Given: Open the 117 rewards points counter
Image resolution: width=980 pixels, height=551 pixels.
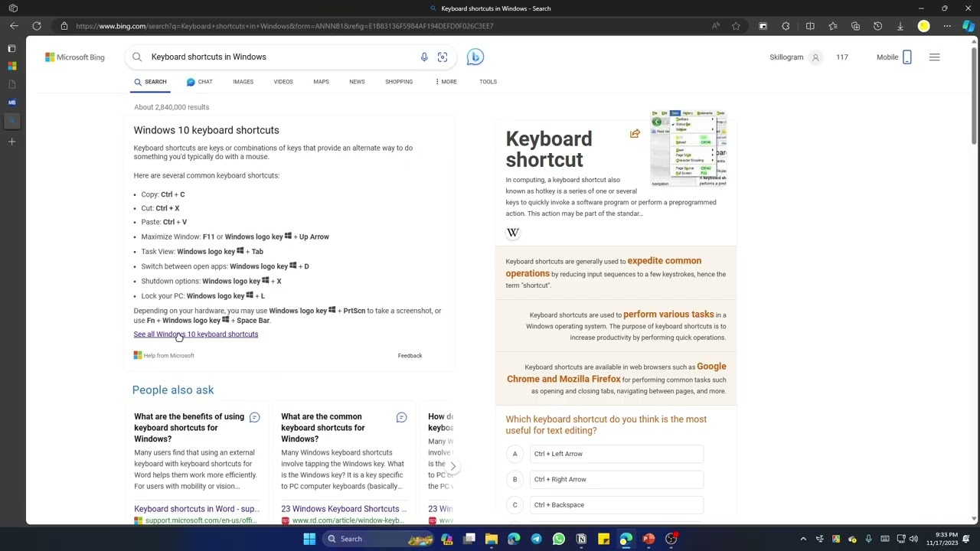Looking at the screenshot, I should pos(842,57).
